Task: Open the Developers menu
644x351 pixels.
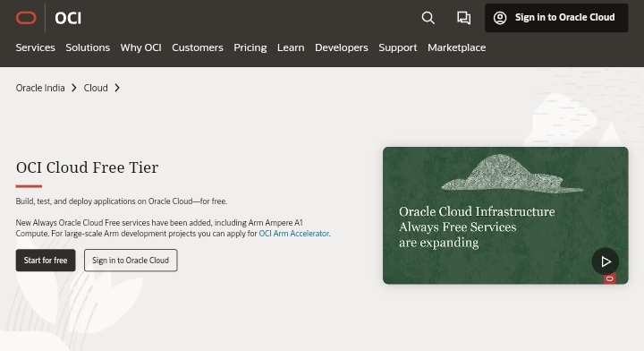Action: click(x=342, y=47)
